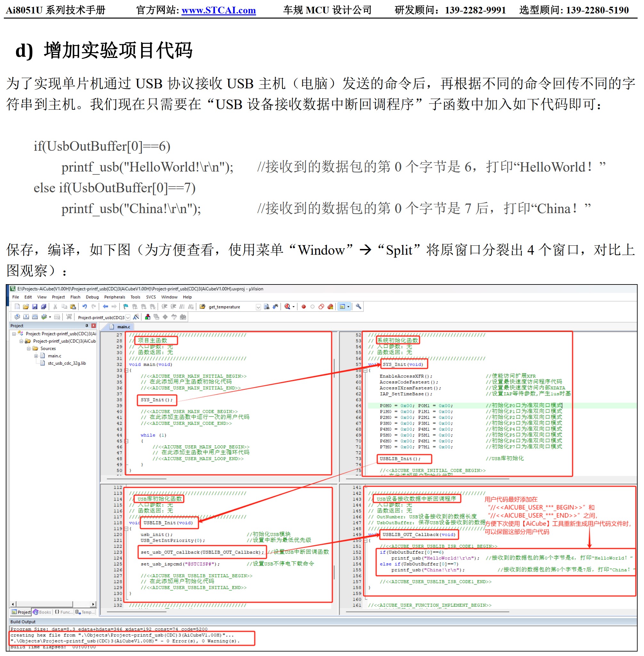Open the Flash menu
Image resolution: width=644 pixels, height=656 pixels.
point(75,297)
